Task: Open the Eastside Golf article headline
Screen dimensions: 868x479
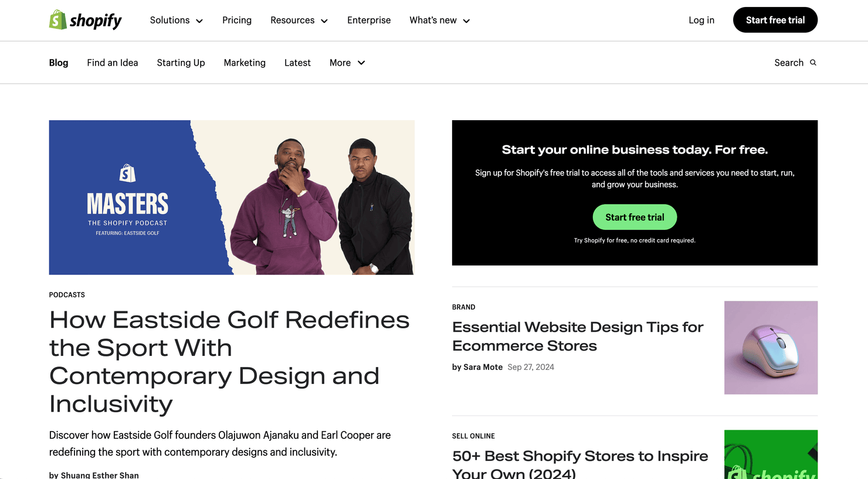Action: click(x=229, y=362)
